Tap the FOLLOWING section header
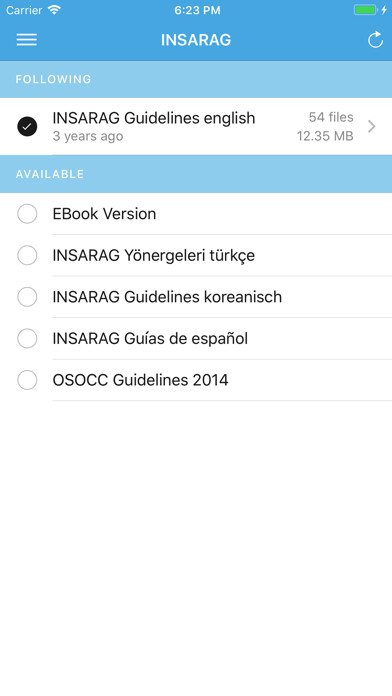392x696 pixels. click(x=196, y=79)
